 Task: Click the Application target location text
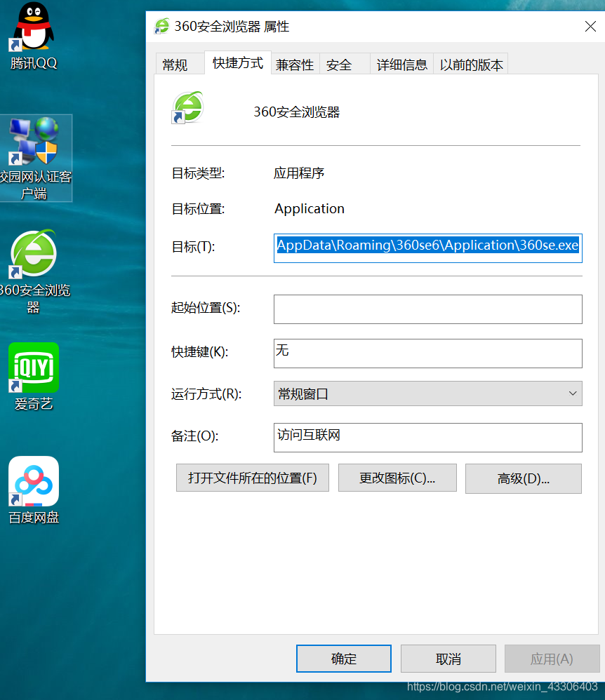[310, 208]
